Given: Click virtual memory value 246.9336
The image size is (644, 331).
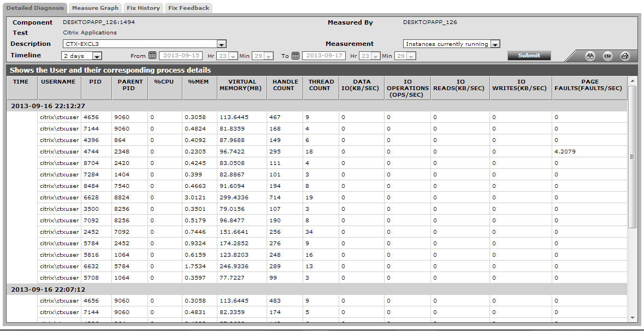Looking at the screenshot, I should (234, 267).
